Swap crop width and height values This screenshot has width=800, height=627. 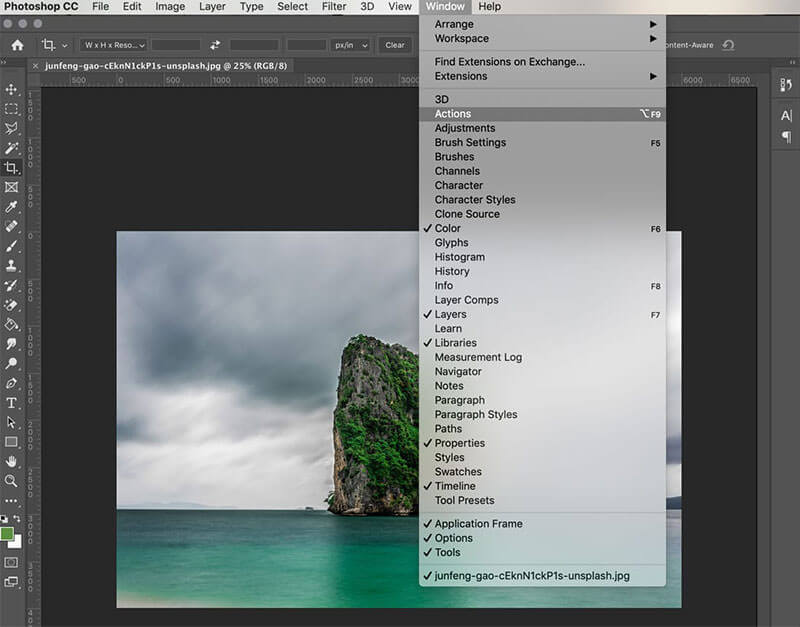pyautogui.click(x=215, y=45)
